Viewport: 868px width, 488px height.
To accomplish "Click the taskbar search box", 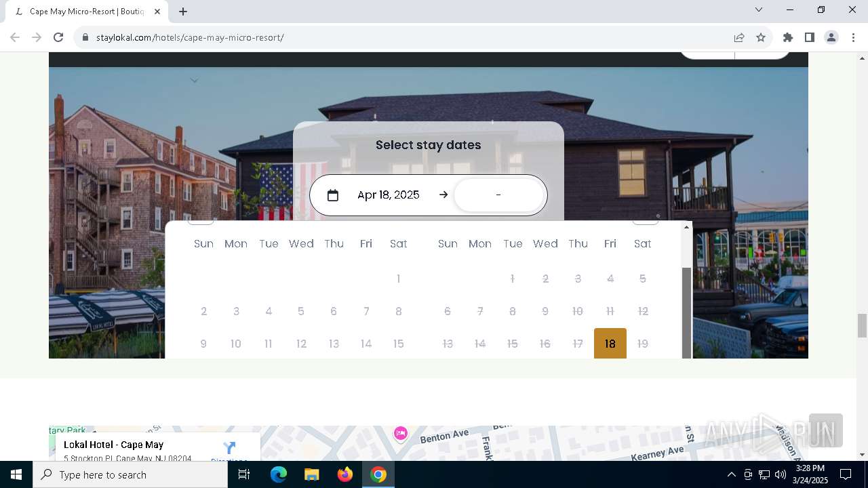I will 130,474.
